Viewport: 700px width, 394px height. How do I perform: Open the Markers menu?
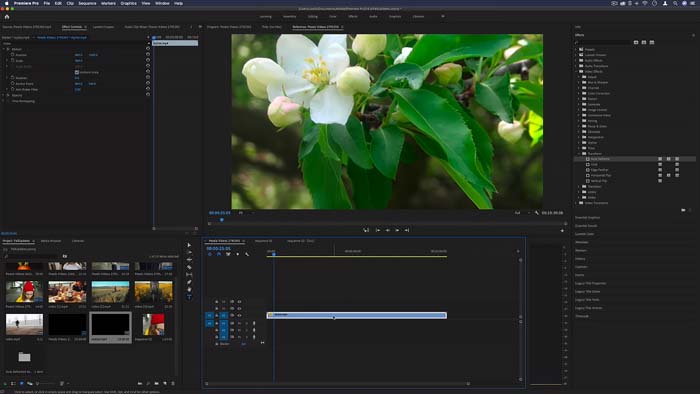click(x=108, y=3)
